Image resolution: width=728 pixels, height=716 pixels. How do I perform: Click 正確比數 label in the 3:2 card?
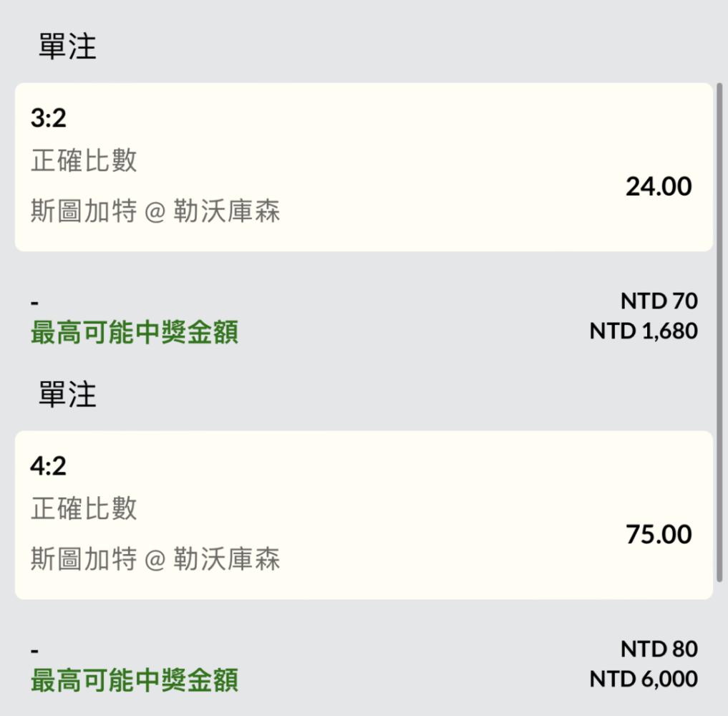84,160
